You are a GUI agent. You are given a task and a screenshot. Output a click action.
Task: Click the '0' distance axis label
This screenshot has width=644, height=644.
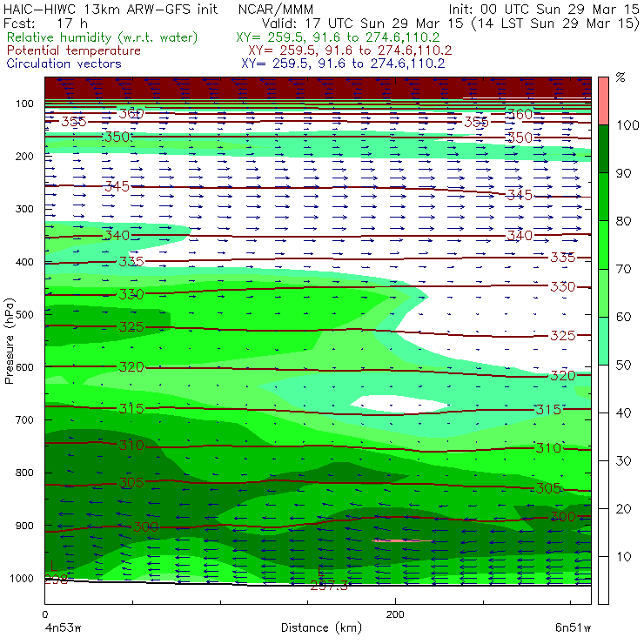point(45,614)
